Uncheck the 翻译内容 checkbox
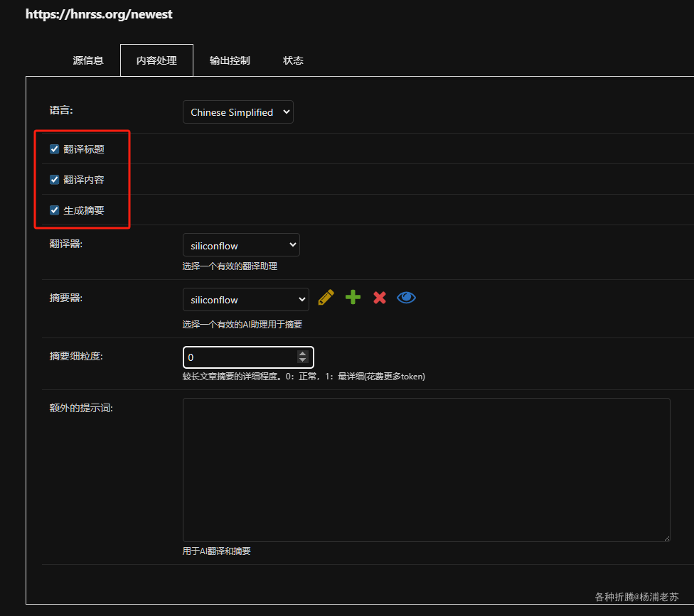 click(55, 180)
